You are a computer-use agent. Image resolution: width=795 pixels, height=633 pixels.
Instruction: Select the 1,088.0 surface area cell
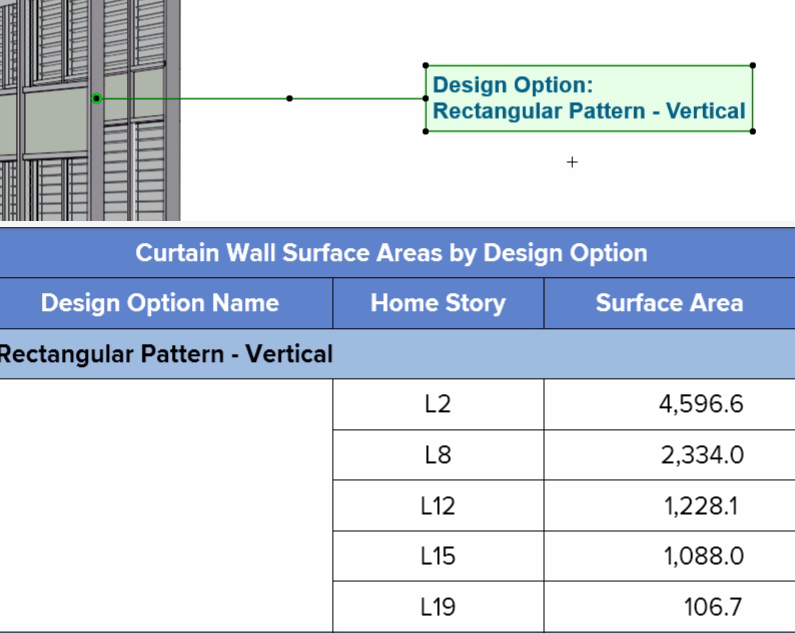(703, 556)
